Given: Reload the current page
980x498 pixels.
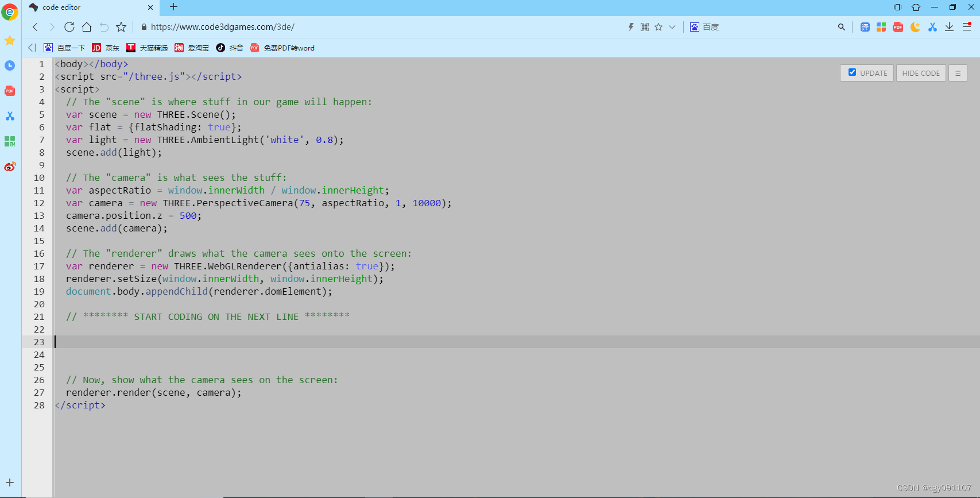Looking at the screenshot, I should click(x=69, y=27).
